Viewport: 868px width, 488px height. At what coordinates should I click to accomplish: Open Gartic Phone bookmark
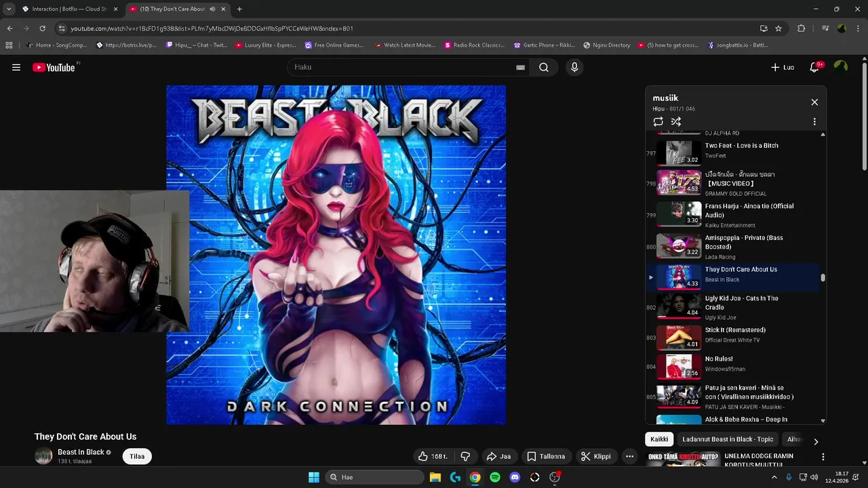pos(545,45)
